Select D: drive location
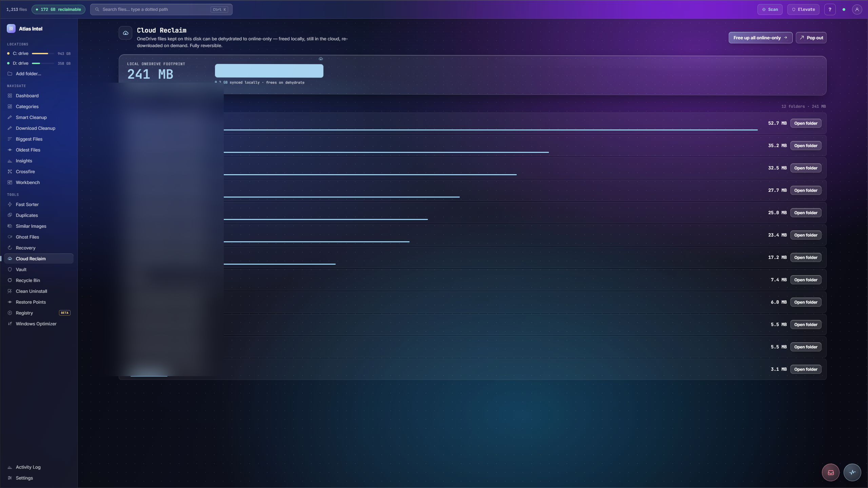This screenshot has width=868, height=488. 39,63
